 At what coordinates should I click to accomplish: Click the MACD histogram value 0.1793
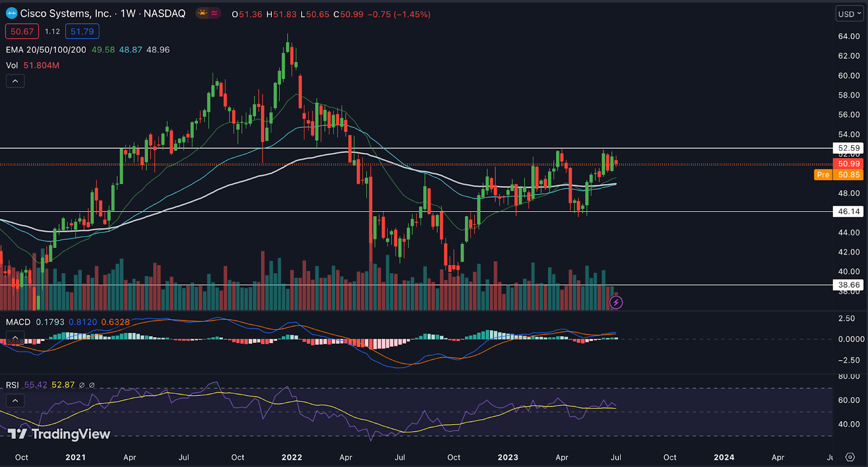50,322
